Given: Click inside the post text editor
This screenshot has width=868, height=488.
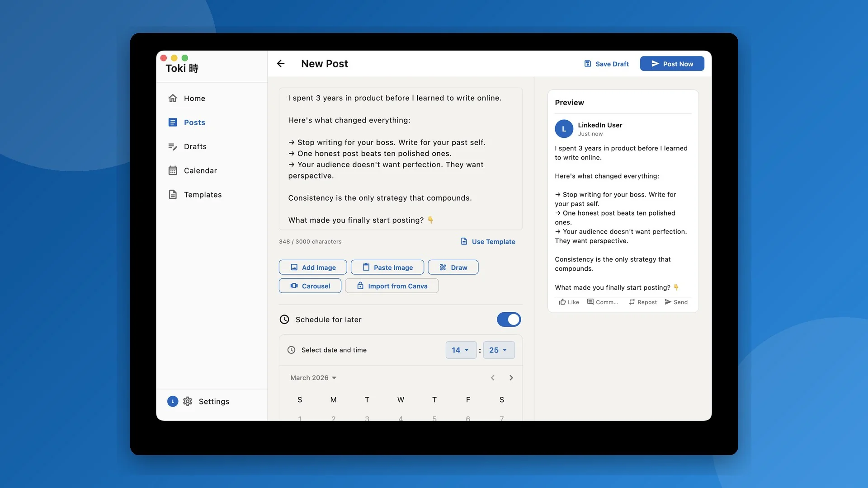Looking at the screenshot, I should [x=400, y=158].
